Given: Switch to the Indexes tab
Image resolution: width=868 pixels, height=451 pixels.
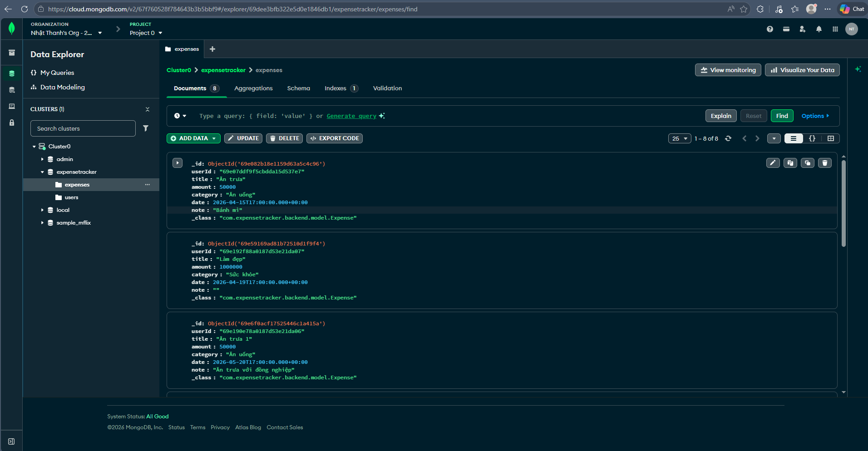Looking at the screenshot, I should [x=341, y=88].
